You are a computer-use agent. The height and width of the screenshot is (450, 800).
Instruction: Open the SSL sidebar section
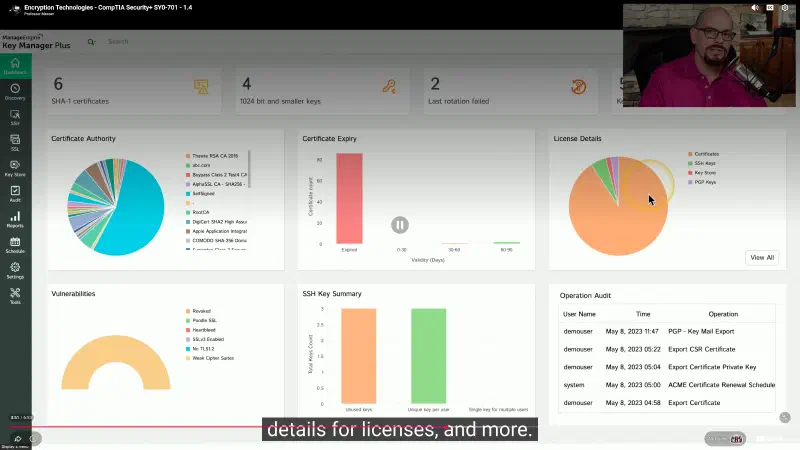point(15,143)
